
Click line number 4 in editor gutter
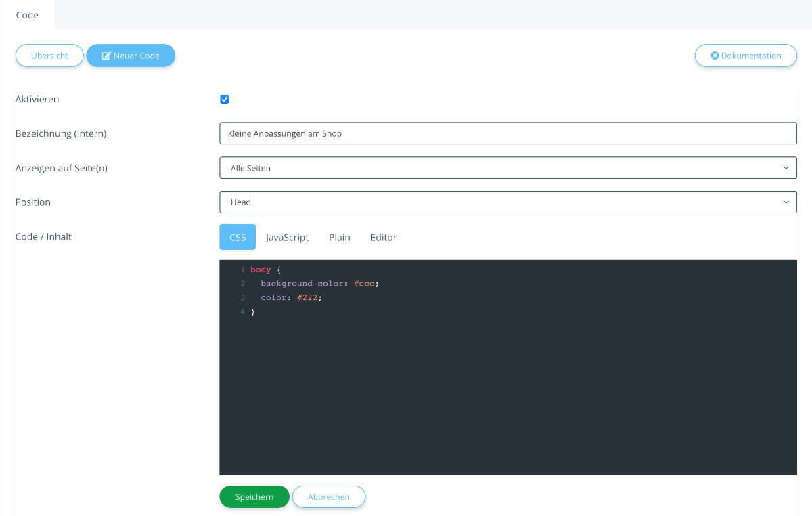[x=242, y=311]
